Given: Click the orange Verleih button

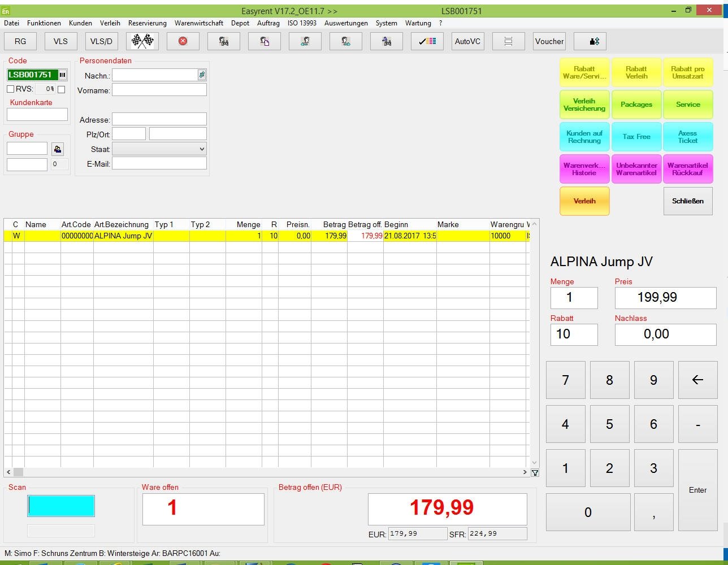Looking at the screenshot, I should click(x=584, y=201).
